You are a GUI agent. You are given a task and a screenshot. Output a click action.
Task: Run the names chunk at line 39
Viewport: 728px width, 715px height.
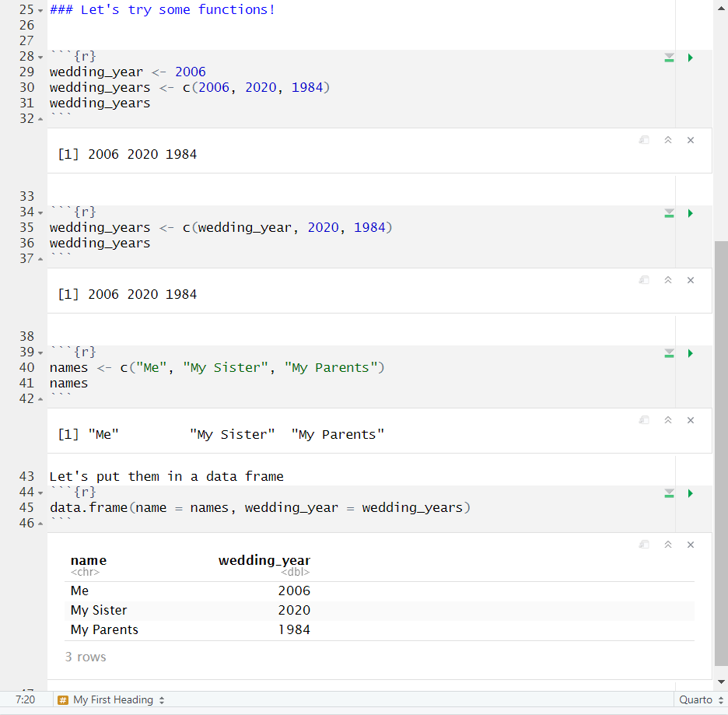pyautogui.click(x=690, y=353)
